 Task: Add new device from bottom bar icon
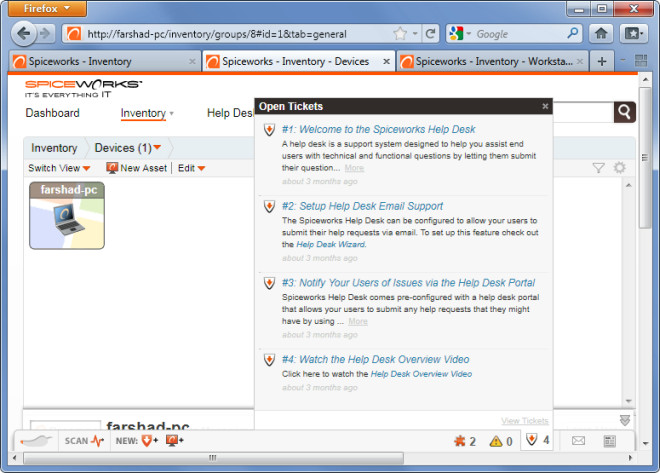coord(174,441)
